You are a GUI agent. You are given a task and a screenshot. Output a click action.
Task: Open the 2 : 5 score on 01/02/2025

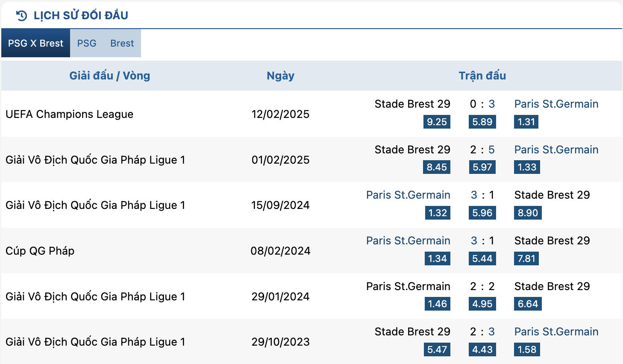pyautogui.click(x=482, y=150)
